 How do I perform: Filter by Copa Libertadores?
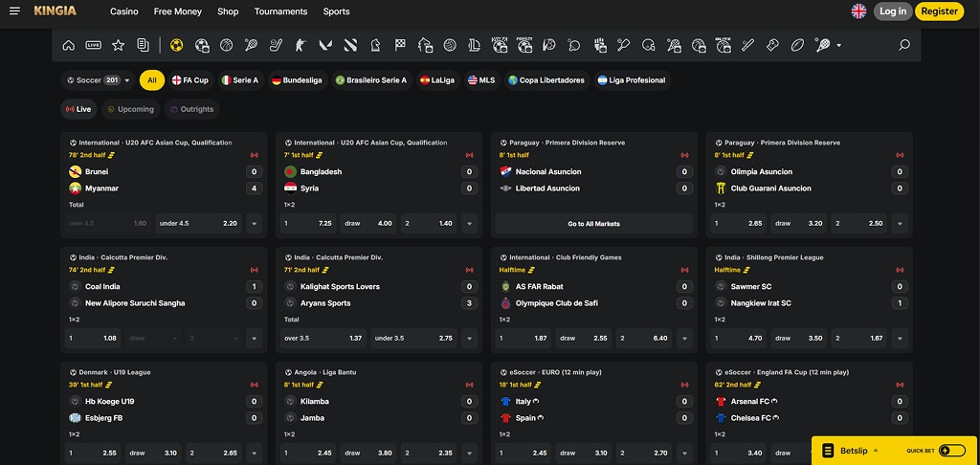[546, 80]
